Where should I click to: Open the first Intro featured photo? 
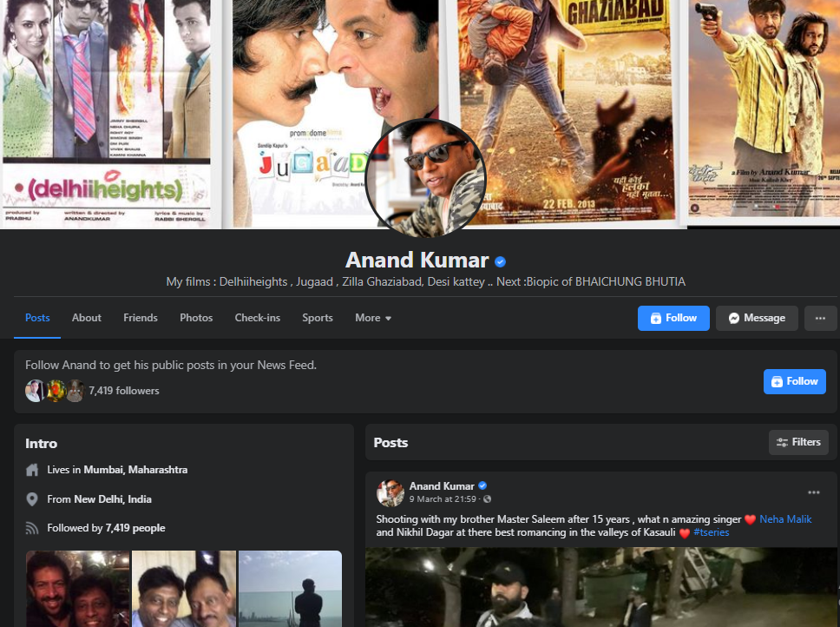point(78,589)
